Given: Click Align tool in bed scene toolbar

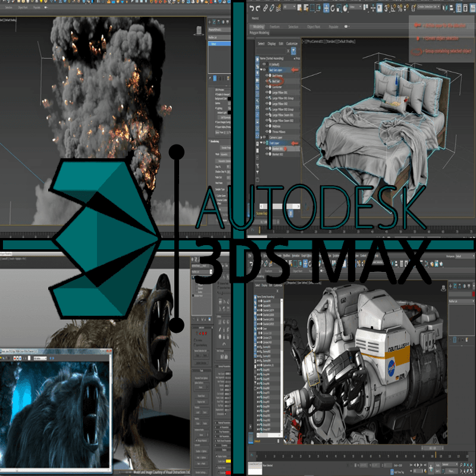Looking at the screenshot, I should (451, 8).
